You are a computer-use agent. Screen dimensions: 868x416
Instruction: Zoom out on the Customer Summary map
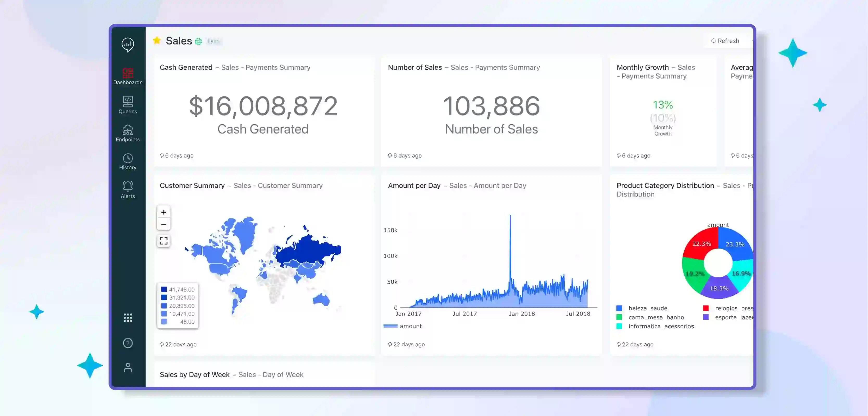tap(163, 224)
